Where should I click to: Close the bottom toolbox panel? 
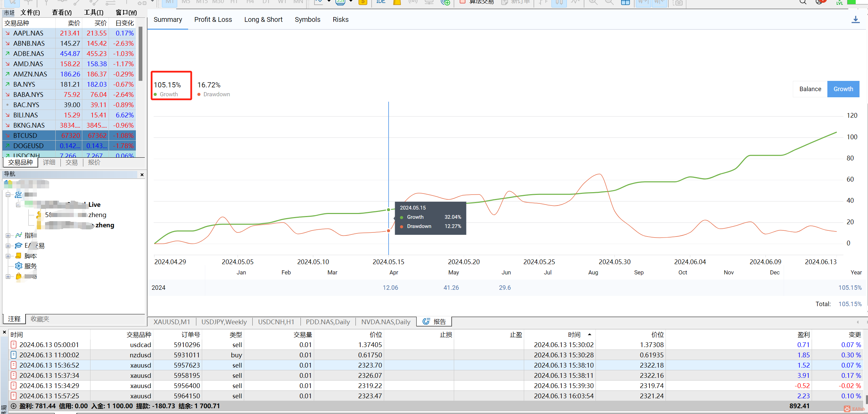4,332
